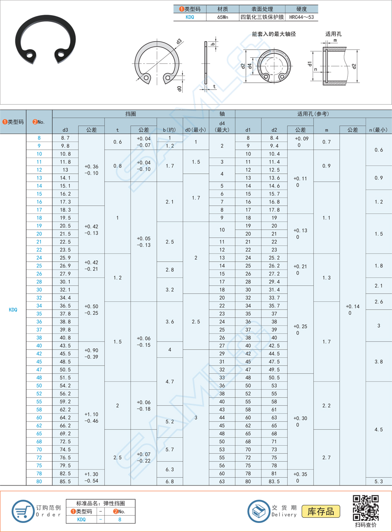Select No. 8 in the size table

(39, 138)
